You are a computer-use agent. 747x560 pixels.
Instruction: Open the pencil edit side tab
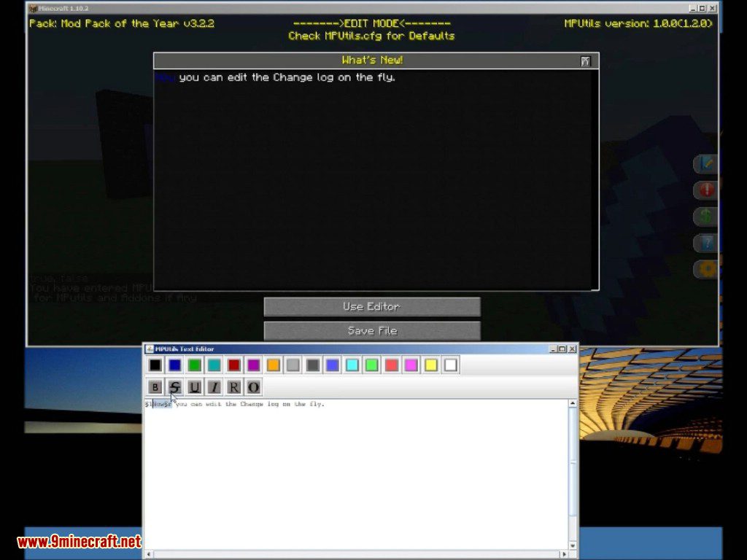click(x=705, y=164)
